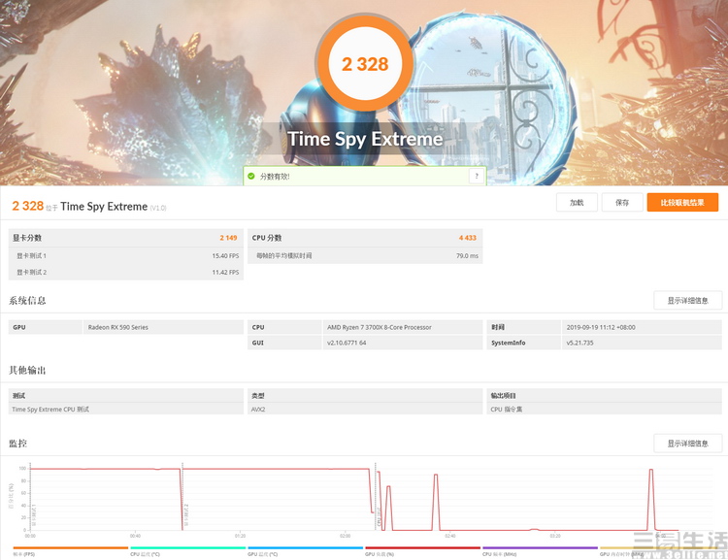Click the 79.0 ms simulation time value

point(467,256)
